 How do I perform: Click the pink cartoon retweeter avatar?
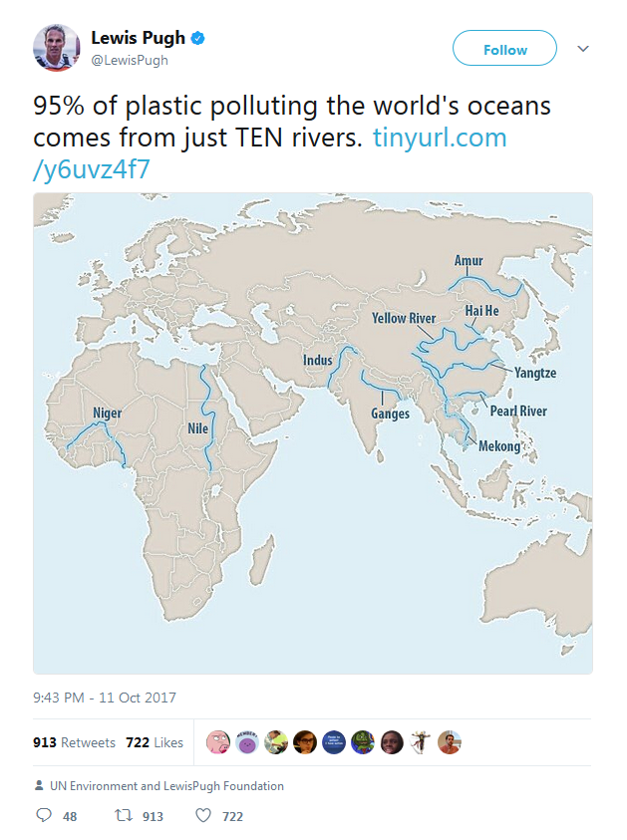220,742
